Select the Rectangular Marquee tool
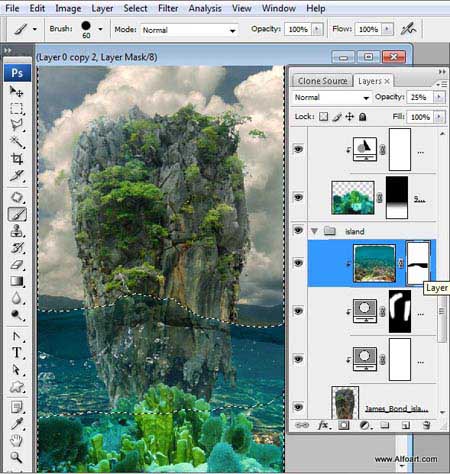The height and width of the screenshot is (474, 450). [16, 109]
